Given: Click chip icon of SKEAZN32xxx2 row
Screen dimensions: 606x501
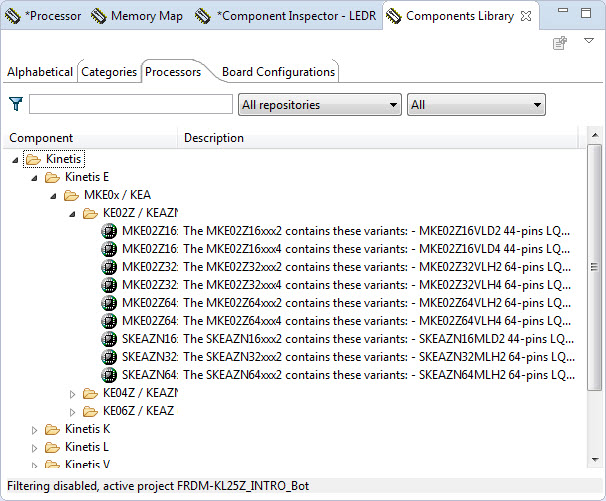Looking at the screenshot, I should (x=109, y=357).
